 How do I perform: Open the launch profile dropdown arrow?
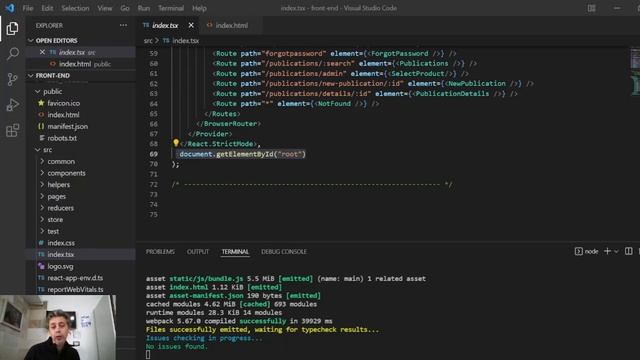click(616, 251)
